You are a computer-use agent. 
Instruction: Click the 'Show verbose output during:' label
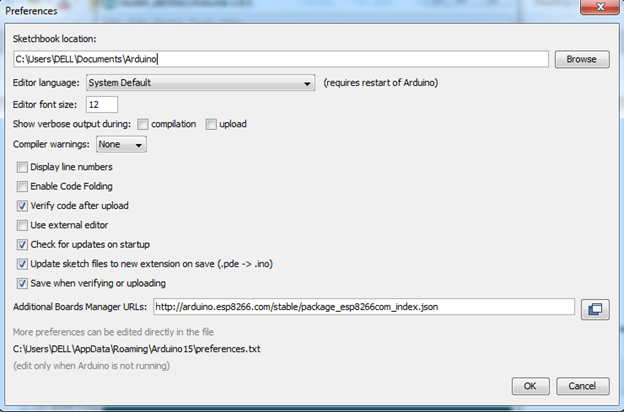click(x=72, y=124)
